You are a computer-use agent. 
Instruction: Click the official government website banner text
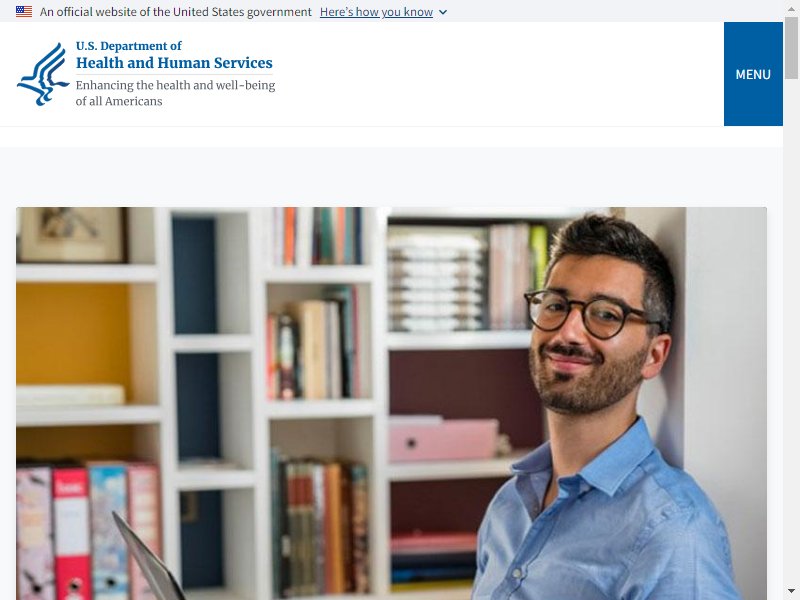176,12
